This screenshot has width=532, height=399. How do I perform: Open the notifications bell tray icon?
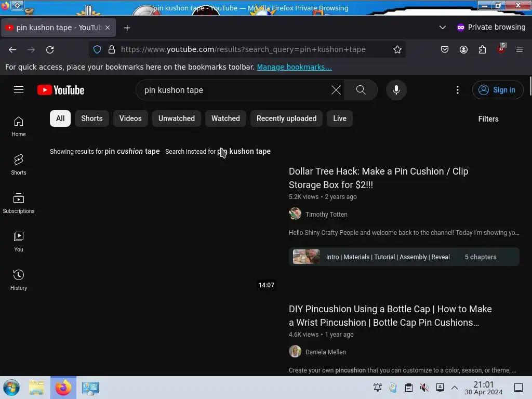click(x=377, y=388)
